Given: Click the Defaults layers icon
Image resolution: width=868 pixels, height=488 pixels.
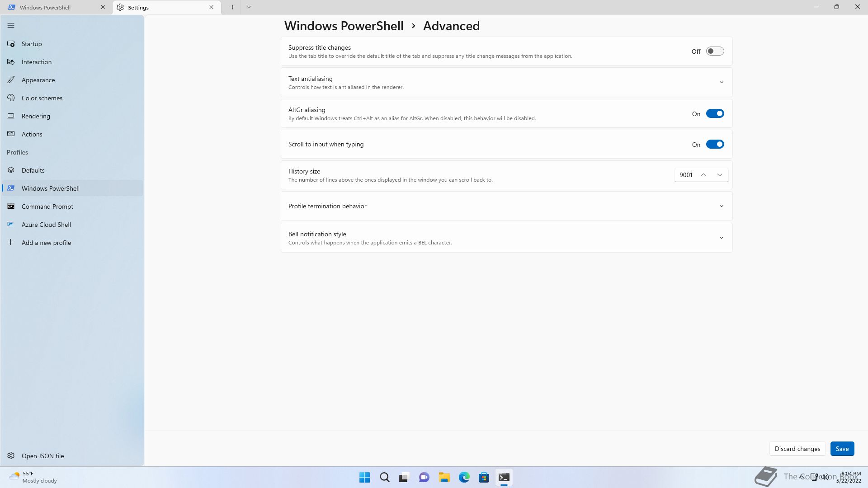Looking at the screenshot, I should (11, 170).
